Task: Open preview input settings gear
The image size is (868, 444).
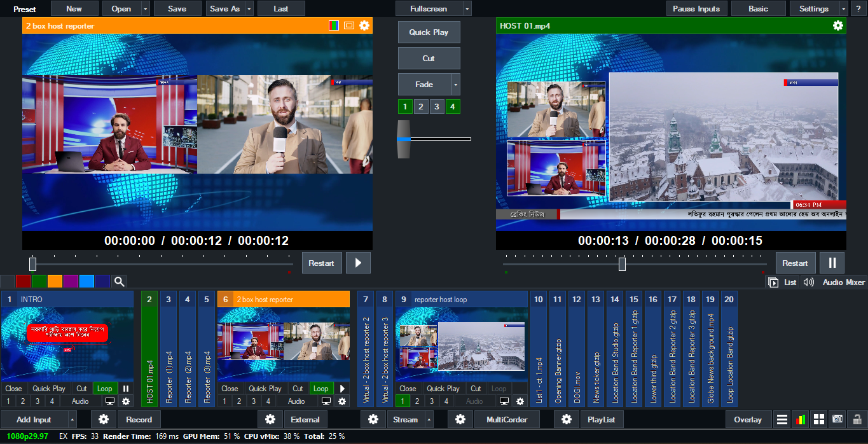Action: [364, 25]
